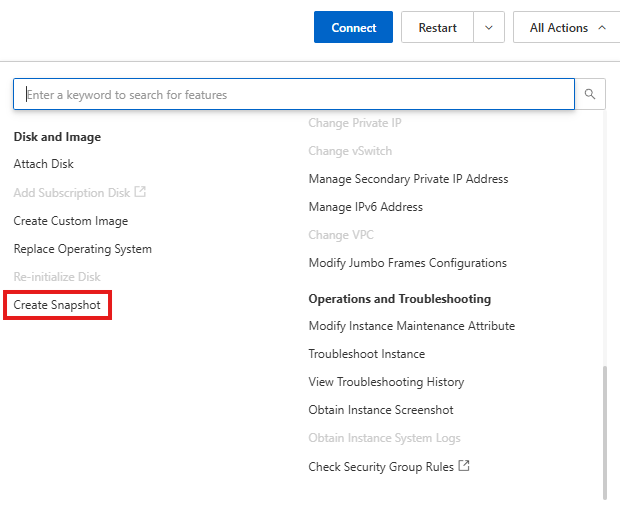620x511 pixels.
Task: Click the Connect button
Action: coord(353,28)
